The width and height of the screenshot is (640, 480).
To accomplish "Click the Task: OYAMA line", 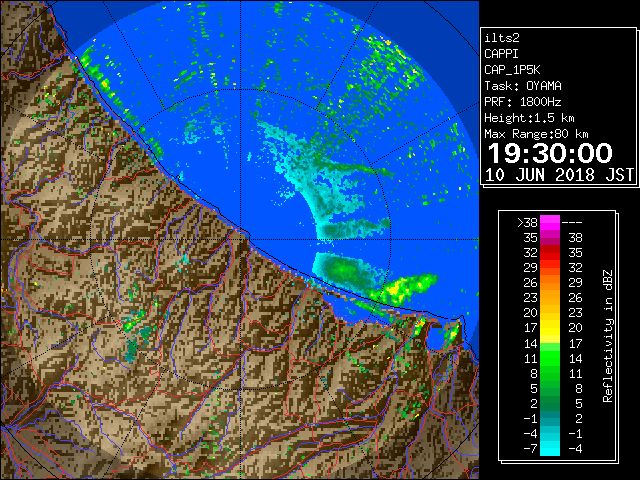I will [523, 86].
